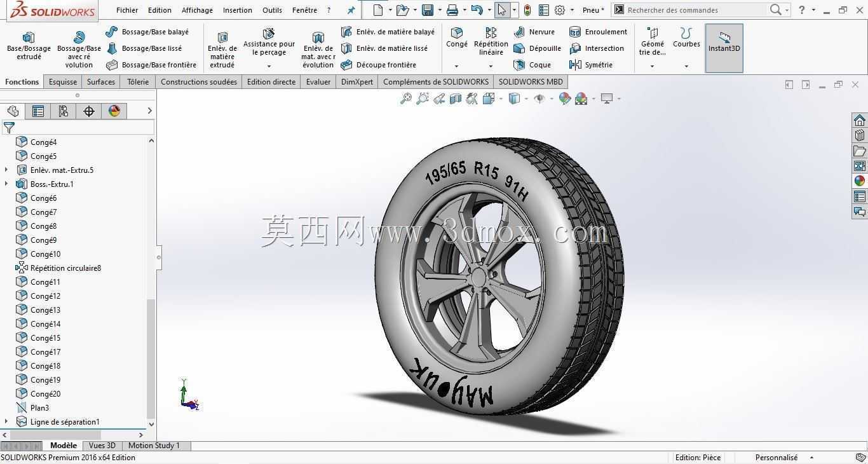The image size is (868, 464).
Task: Open the Outils menu
Action: (272, 10)
